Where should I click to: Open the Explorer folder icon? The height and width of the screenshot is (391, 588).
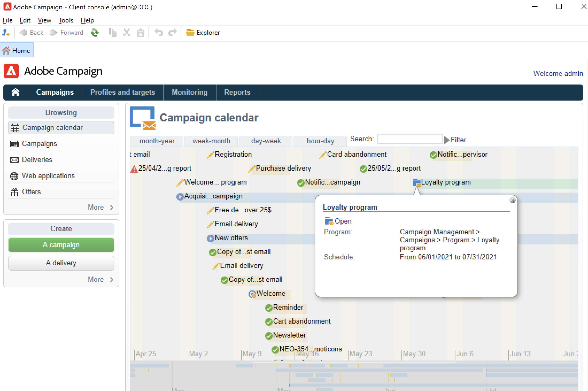point(190,33)
